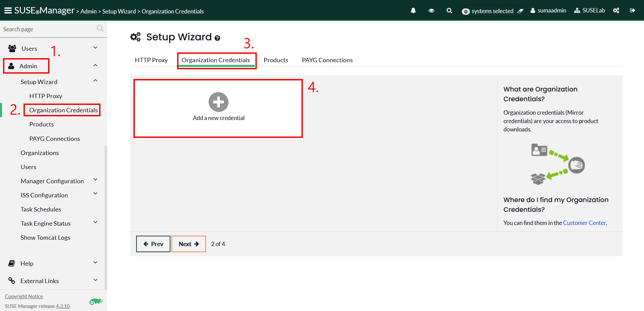Click the Users group icon in sidebar
Image resolution: width=644 pixels, height=311 pixels.
pos(12,48)
